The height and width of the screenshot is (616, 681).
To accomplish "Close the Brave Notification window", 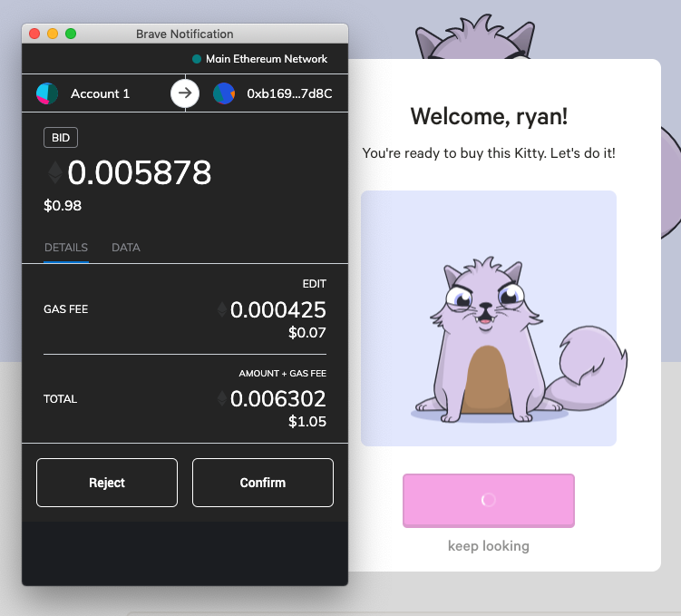I will [x=34, y=34].
